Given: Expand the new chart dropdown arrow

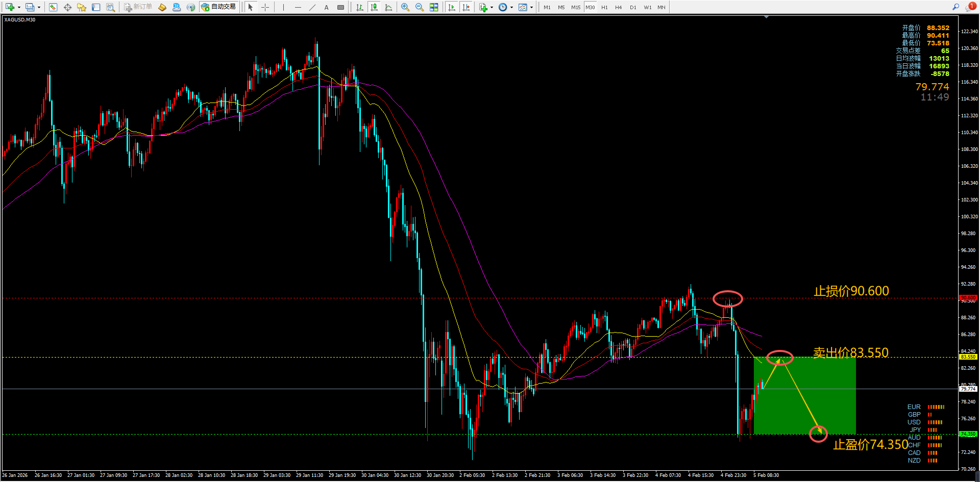Looking at the screenshot, I should coord(19,7).
